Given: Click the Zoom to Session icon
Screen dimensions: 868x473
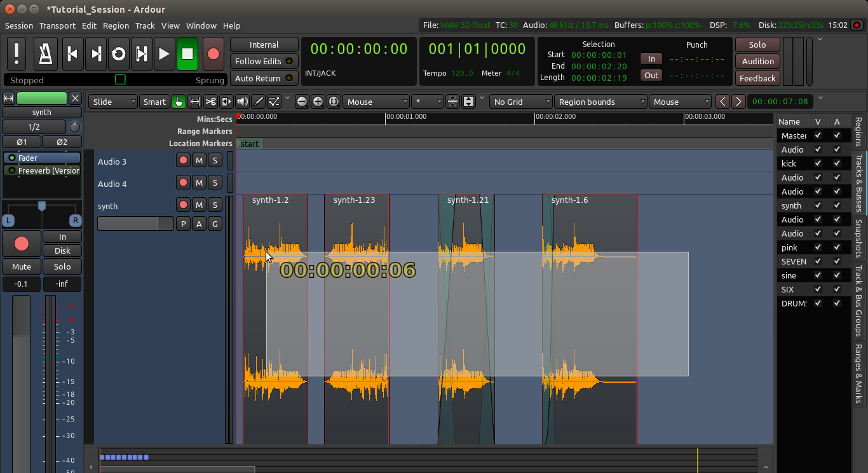Looking at the screenshot, I should (334, 102).
